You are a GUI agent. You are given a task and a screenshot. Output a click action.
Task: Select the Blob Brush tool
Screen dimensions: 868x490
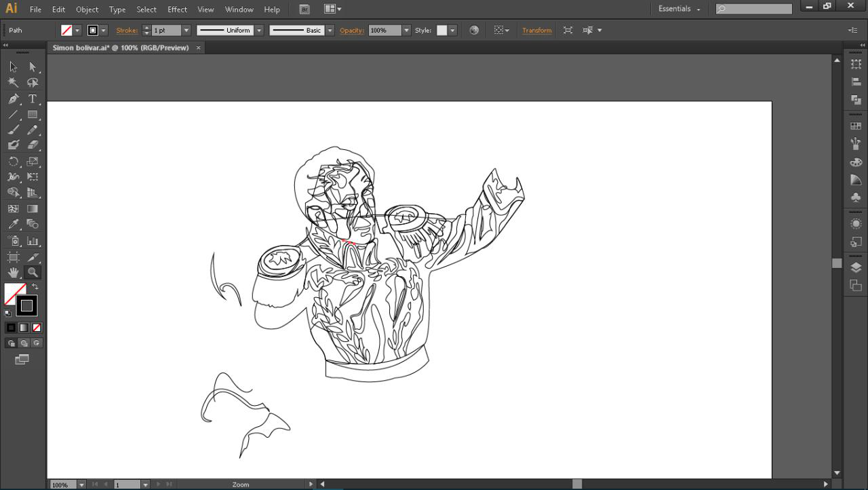13,145
